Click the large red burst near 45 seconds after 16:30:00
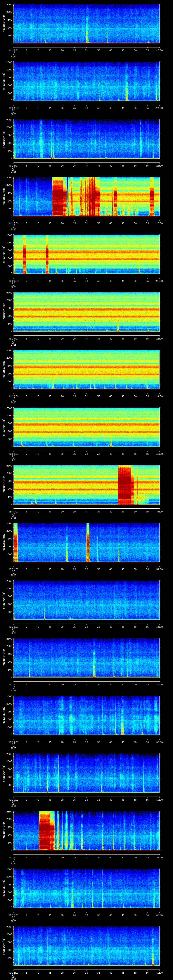The width and height of the screenshot is (173, 980). click(125, 485)
